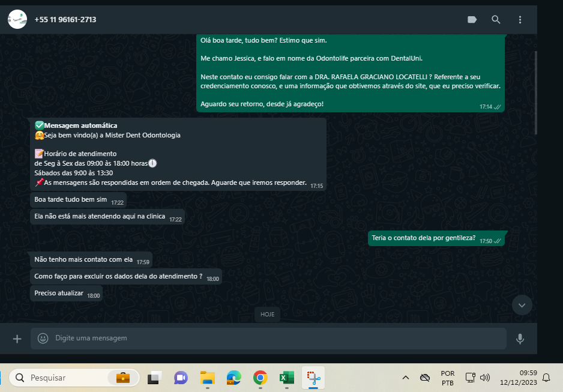Open Microsoft Edge from the taskbar
Screen dimensions: 563x392
coord(233,378)
